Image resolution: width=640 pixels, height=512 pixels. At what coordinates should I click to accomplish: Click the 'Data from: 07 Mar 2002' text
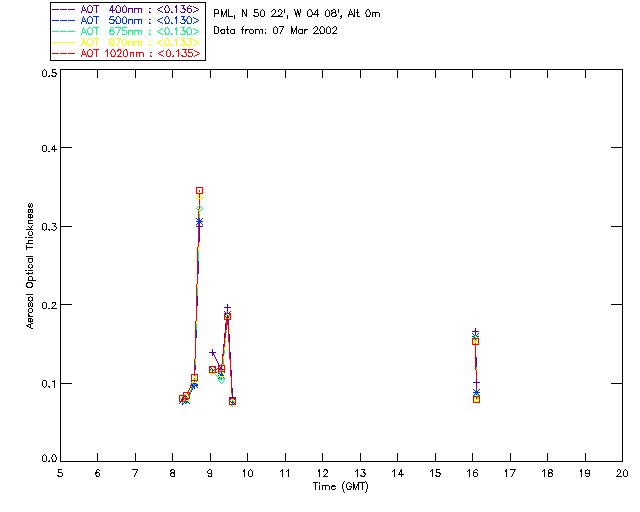[276, 31]
